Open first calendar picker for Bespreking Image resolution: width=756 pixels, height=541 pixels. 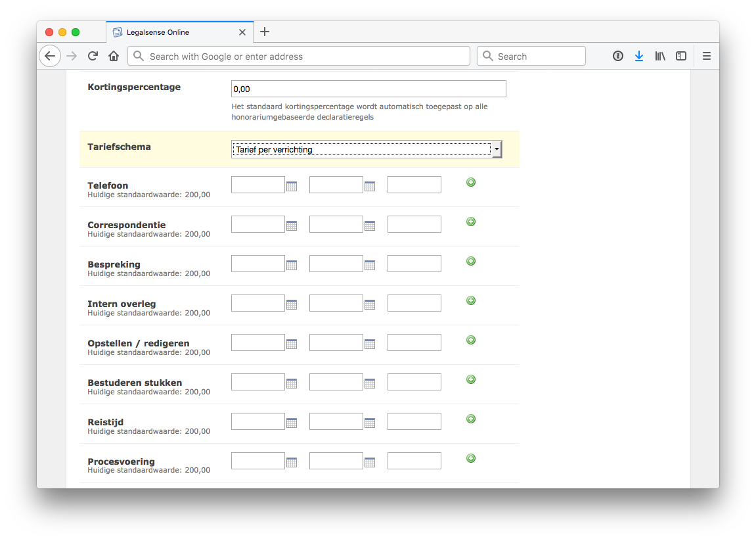coord(292,266)
